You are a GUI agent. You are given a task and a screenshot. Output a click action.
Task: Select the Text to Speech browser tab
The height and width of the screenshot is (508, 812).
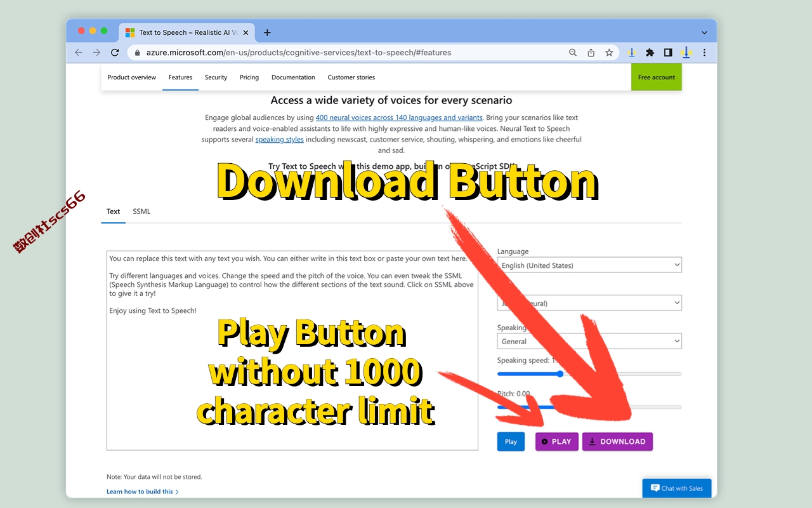185,32
